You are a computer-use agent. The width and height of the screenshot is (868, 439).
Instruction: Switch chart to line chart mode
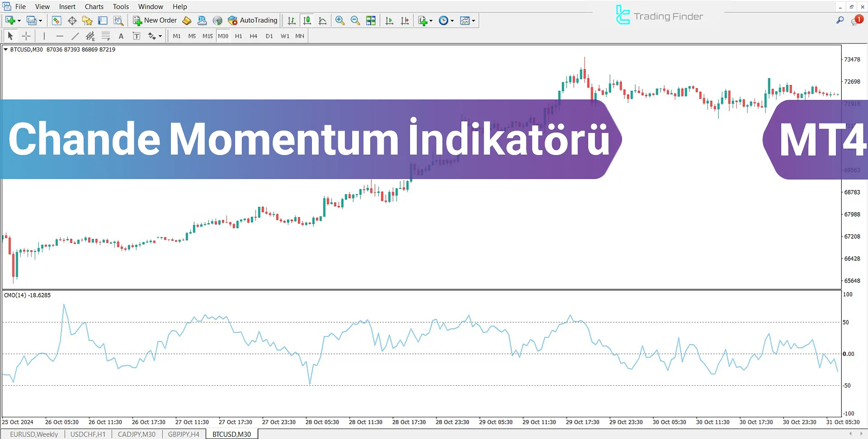[x=322, y=20]
